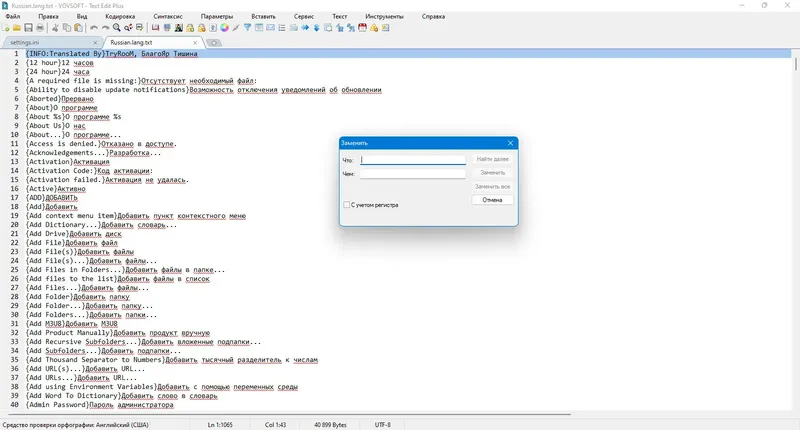The image size is (800, 430).
Task: Click the calendar-like window icon after the funnel
Action: pos(259,28)
